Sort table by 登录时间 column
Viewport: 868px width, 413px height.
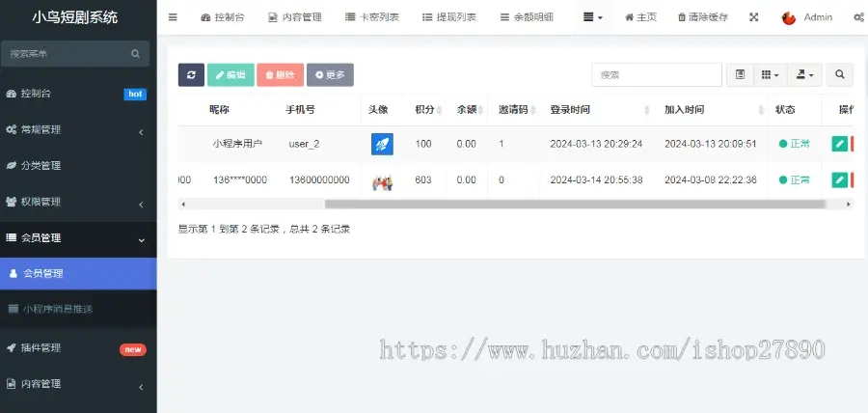click(x=598, y=110)
